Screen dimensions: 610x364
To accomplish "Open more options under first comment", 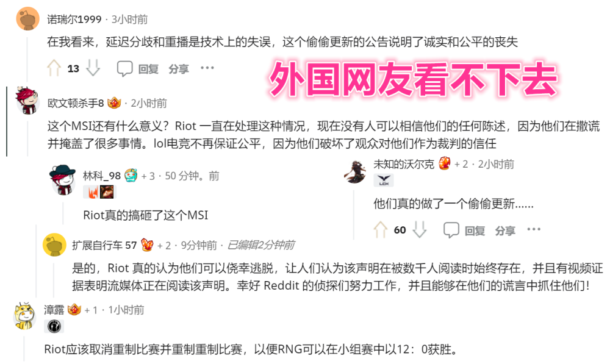I will coord(207,68).
